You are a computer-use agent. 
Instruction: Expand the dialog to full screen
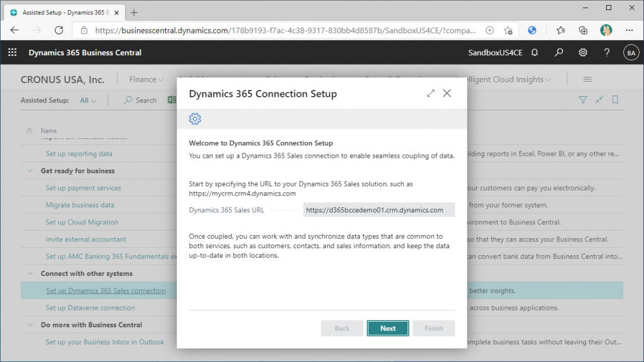[430, 94]
